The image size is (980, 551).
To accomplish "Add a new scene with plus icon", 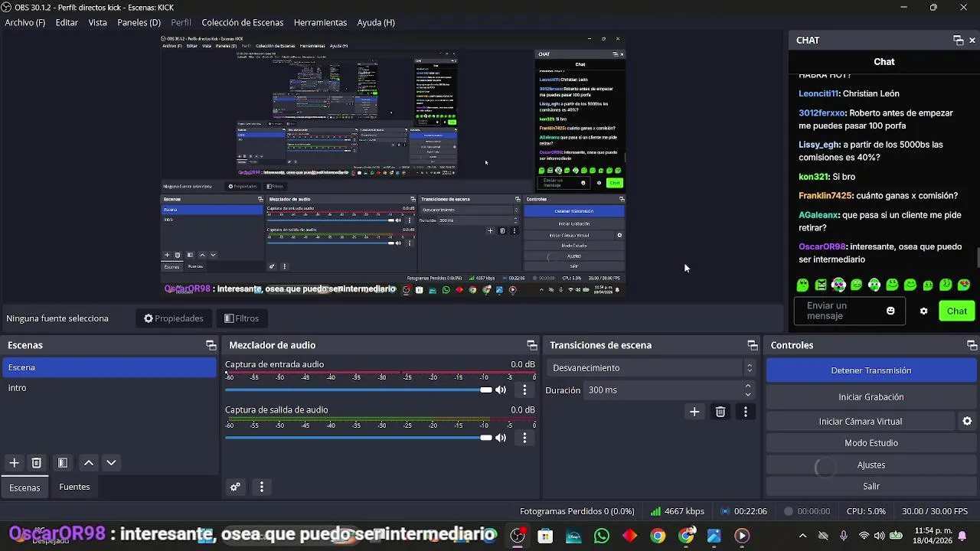I will click(x=14, y=463).
